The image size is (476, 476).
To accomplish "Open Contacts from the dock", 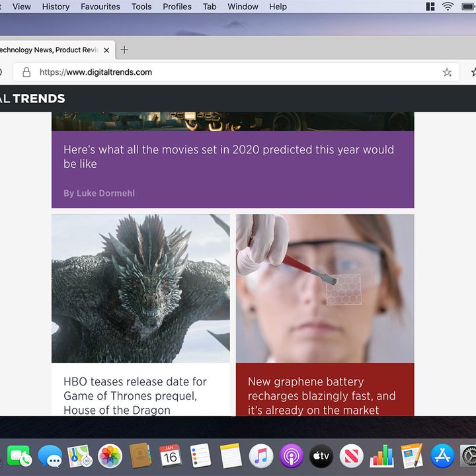I will [x=140, y=456].
